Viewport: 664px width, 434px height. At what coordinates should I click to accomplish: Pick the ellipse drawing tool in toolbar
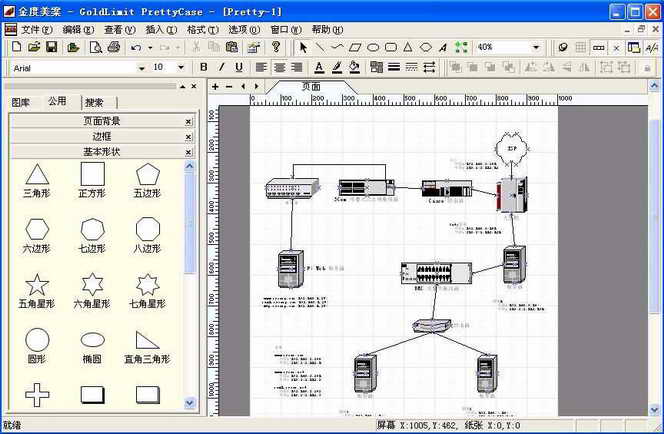pyautogui.click(x=373, y=47)
